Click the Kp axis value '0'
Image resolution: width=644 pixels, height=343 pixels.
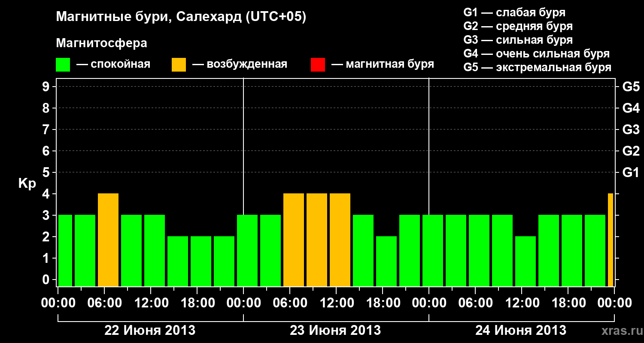(x=46, y=280)
